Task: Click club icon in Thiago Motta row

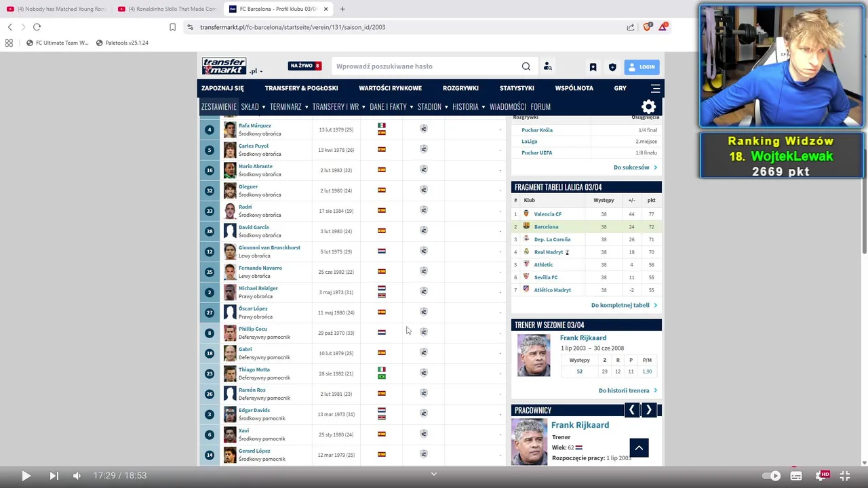Action: (424, 373)
